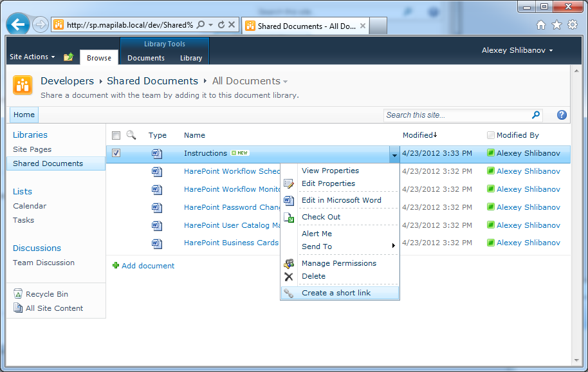Open the Site Actions dropdown

32,57
